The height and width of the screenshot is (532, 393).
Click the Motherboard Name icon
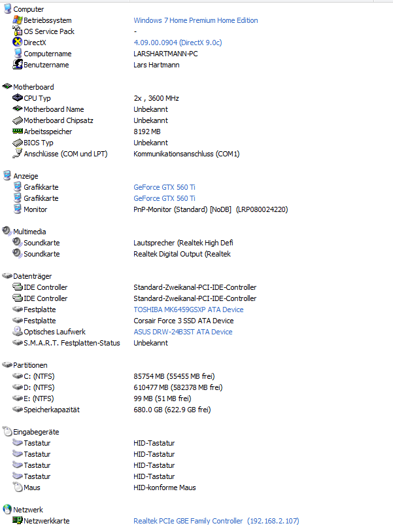(x=17, y=109)
